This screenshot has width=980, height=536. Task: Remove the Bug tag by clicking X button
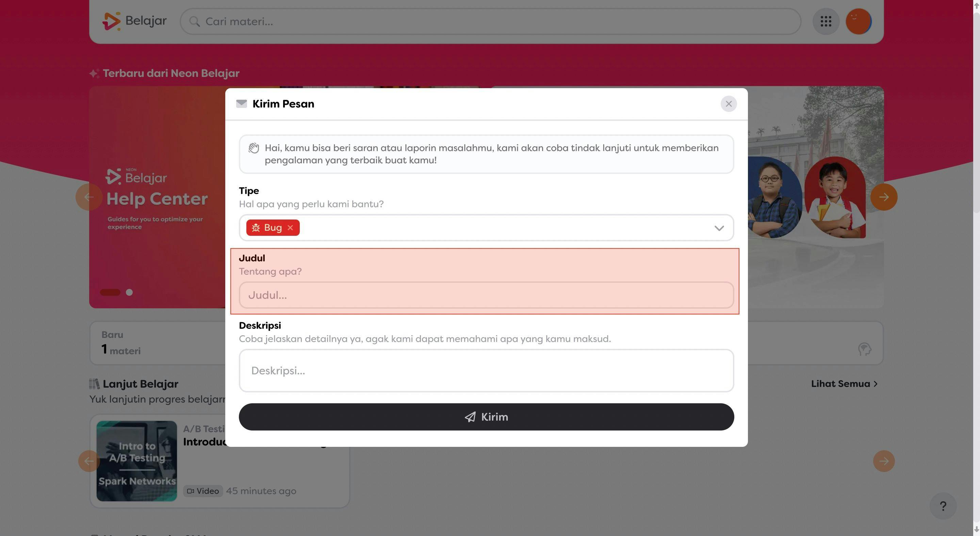pyautogui.click(x=291, y=227)
